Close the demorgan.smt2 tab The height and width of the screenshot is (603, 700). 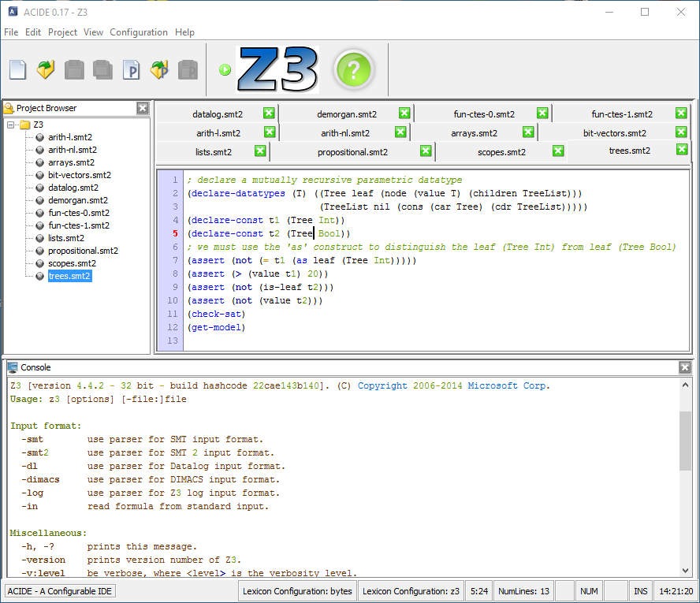(x=404, y=114)
